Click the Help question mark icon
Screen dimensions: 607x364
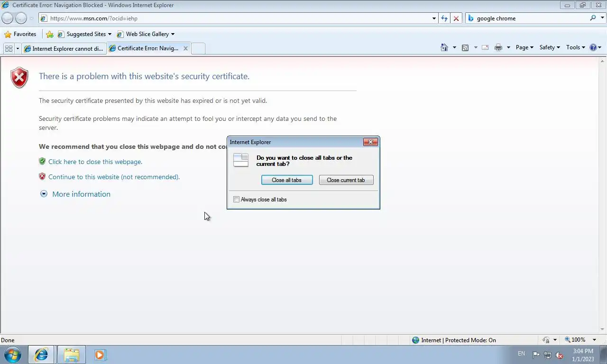(593, 47)
